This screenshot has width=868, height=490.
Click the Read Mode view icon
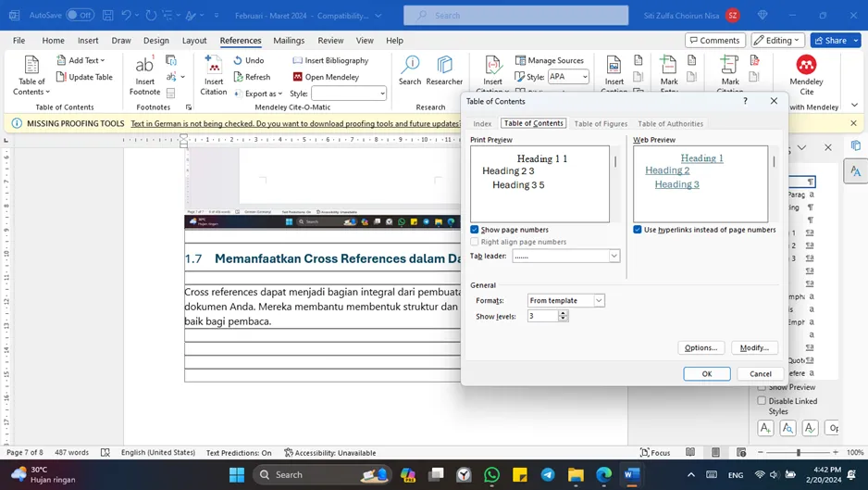tap(690, 452)
